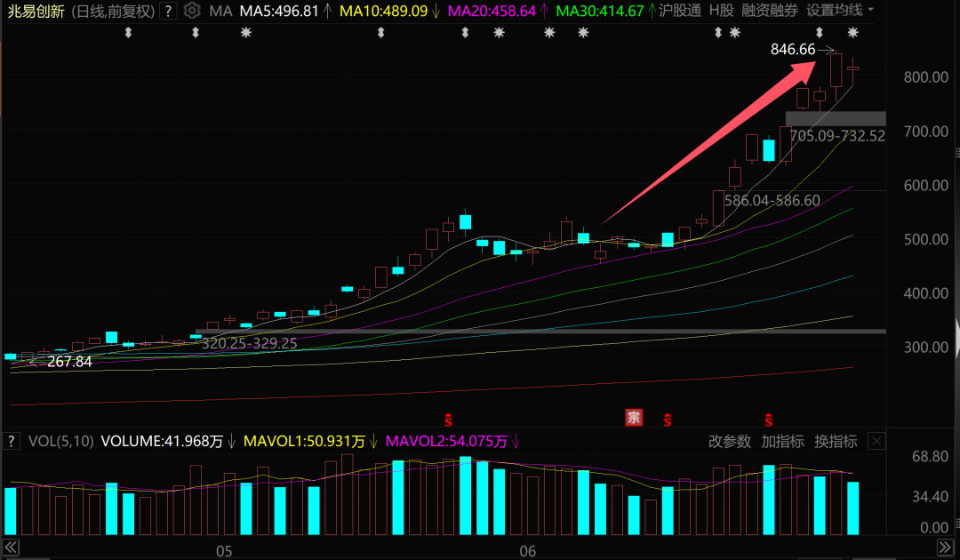960x560 pixels.
Task: Click the leftmost star event marker
Action: pos(245,33)
